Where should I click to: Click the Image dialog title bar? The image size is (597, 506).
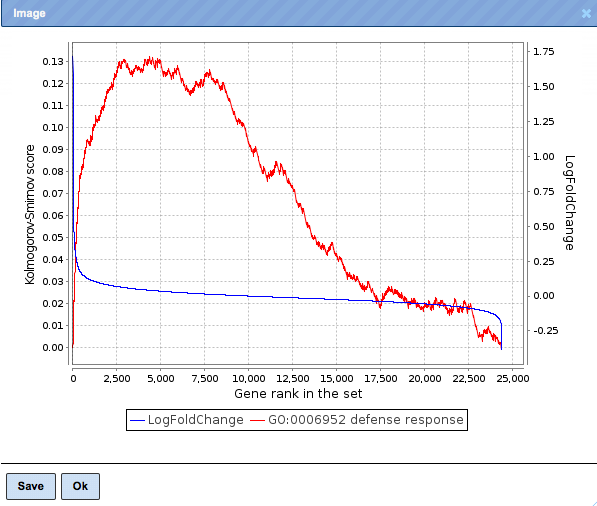(x=298, y=13)
